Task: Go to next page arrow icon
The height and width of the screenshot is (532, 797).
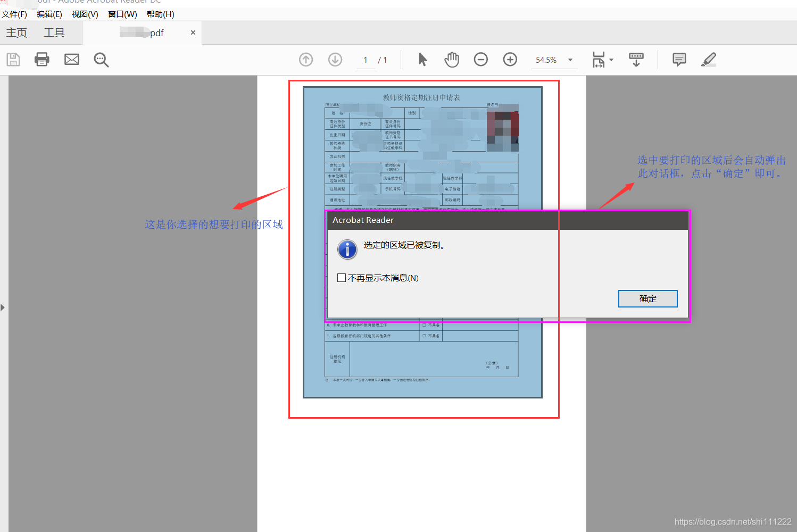Action: coord(335,60)
